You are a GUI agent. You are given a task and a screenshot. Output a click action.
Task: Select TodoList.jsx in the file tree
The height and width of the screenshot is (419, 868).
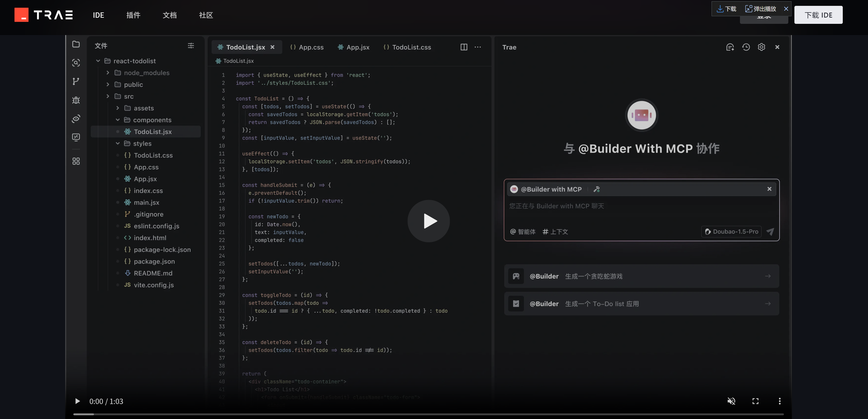(x=146, y=132)
